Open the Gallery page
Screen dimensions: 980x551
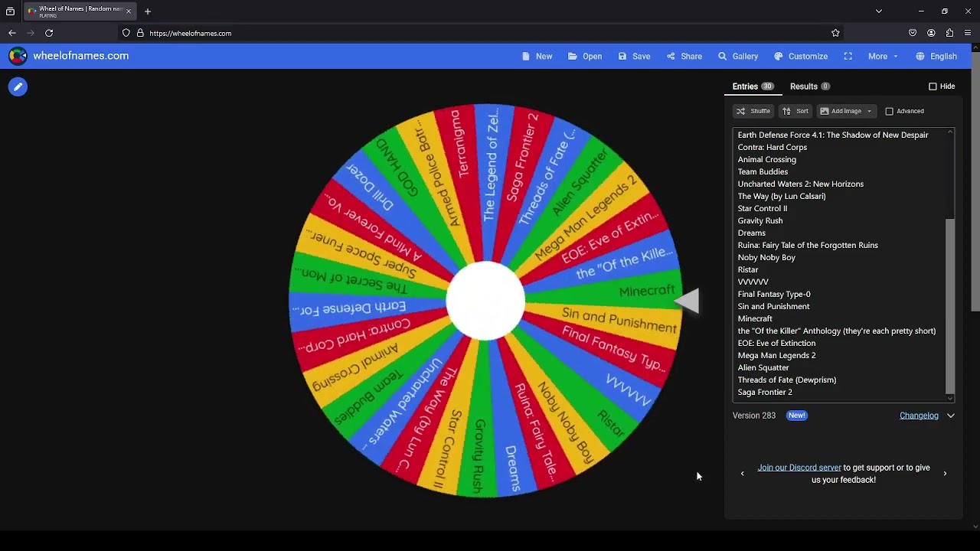(738, 56)
